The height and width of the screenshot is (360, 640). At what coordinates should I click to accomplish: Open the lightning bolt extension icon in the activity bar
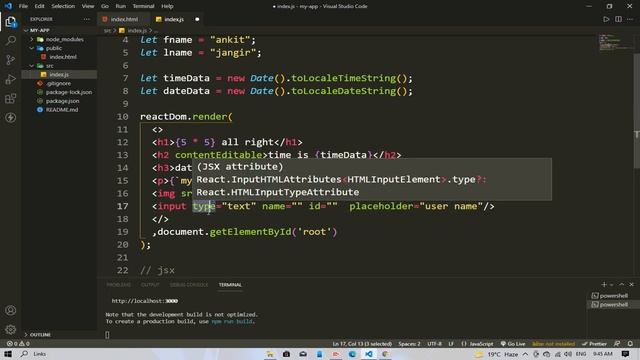pyautogui.click(x=11, y=118)
